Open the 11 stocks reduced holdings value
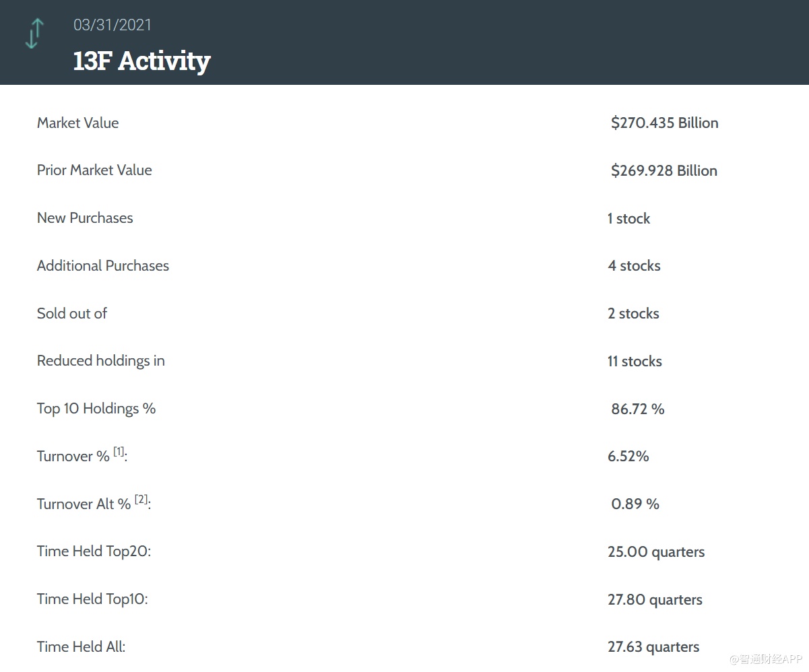 click(635, 362)
